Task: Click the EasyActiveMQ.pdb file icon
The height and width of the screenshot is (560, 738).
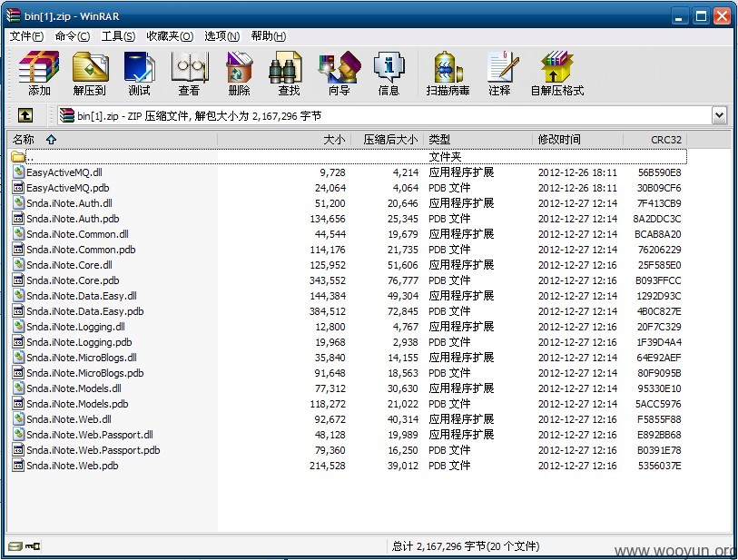Action: (18, 188)
